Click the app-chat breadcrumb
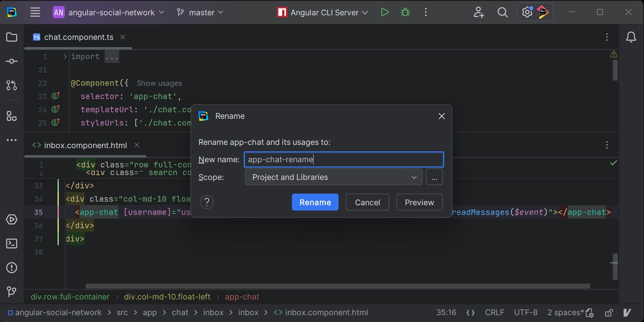Viewport: 644px width, 322px height. point(242,297)
